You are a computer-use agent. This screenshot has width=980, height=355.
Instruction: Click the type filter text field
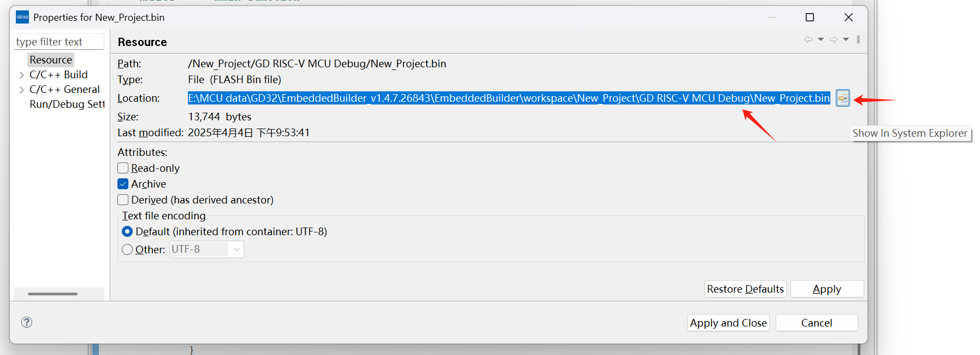point(58,42)
